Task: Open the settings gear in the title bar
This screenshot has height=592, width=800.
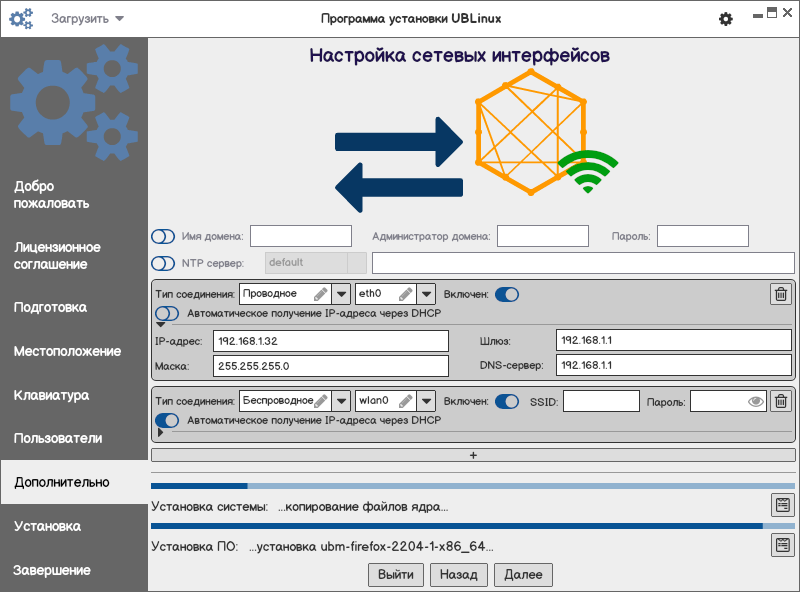Action: (x=726, y=19)
